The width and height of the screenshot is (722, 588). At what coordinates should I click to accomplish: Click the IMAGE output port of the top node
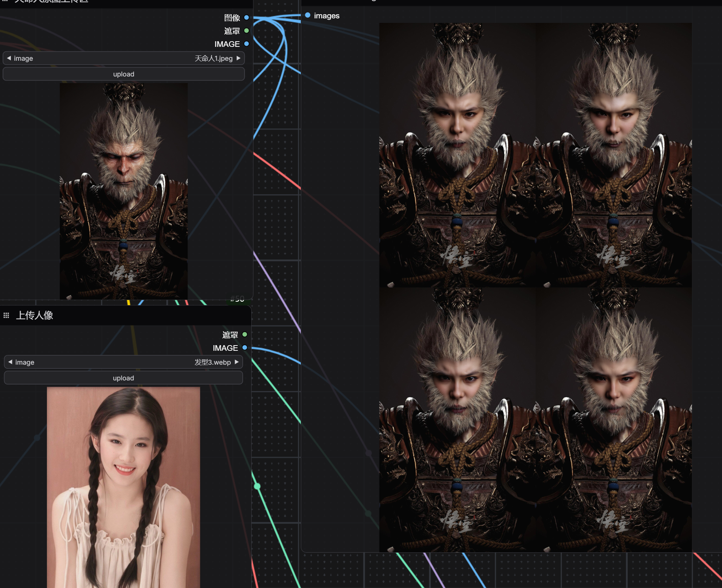[246, 44]
